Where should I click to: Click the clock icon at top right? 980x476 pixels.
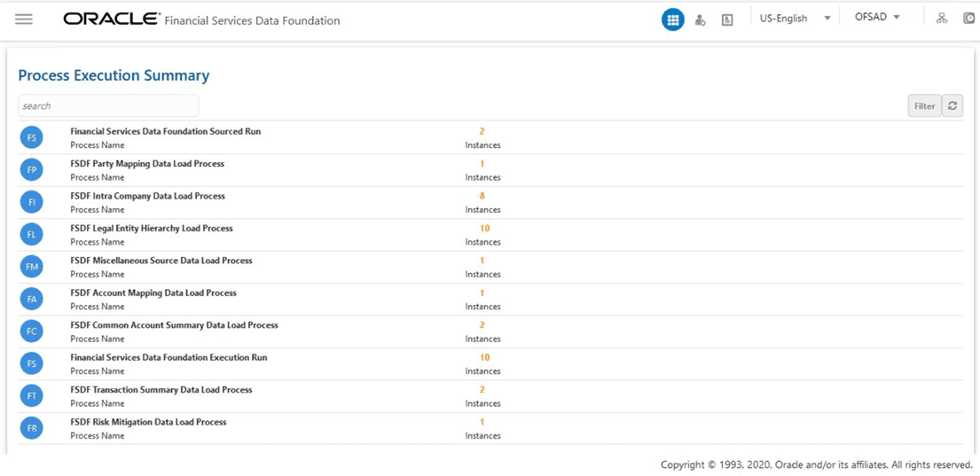pyautogui.click(x=968, y=19)
